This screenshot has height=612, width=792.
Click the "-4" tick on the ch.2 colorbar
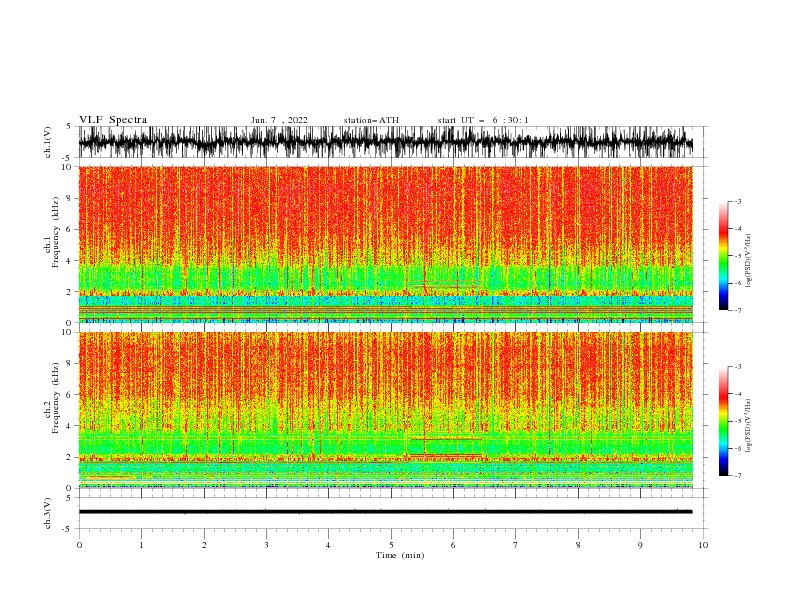(x=737, y=394)
